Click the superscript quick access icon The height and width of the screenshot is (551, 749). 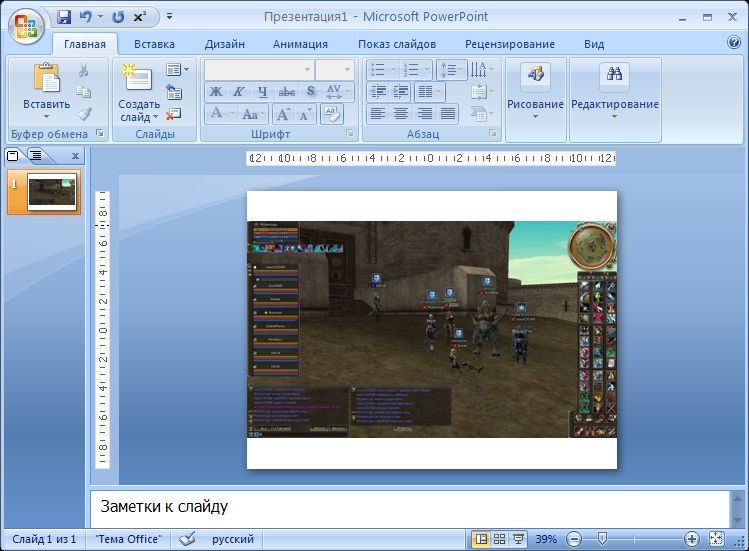(x=139, y=17)
